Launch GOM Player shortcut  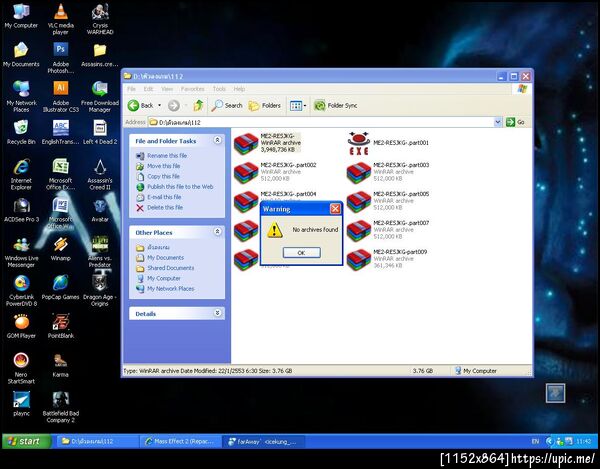coord(21,326)
